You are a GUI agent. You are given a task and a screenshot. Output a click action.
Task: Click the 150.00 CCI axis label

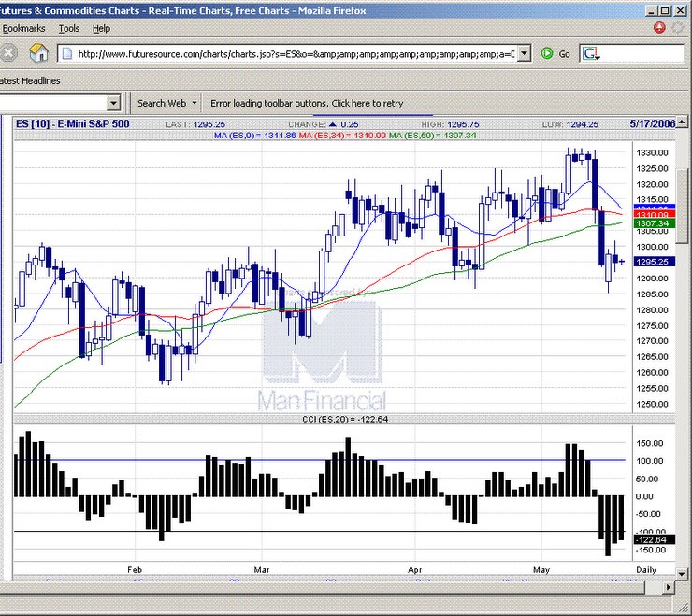[649, 443]
